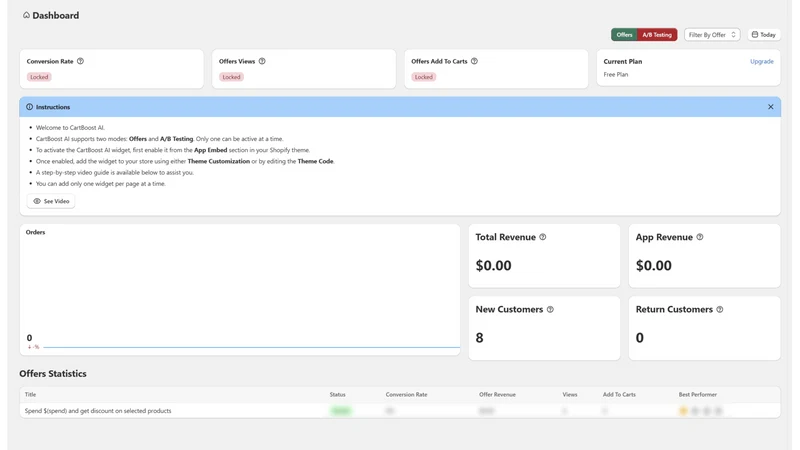Open the 'Spend $(spend) and get discount' offer row
The height and width of the screenshot is (450, 800).
(400, 411)
